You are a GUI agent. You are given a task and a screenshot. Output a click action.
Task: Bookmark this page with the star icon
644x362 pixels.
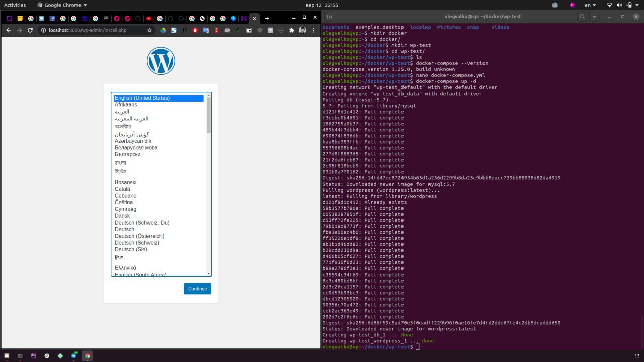(149, 30)
